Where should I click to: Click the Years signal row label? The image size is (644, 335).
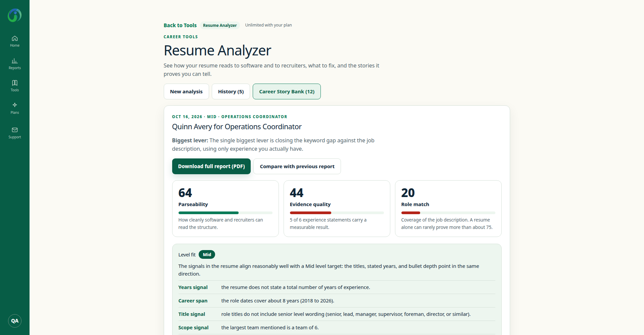click(193, 287)
